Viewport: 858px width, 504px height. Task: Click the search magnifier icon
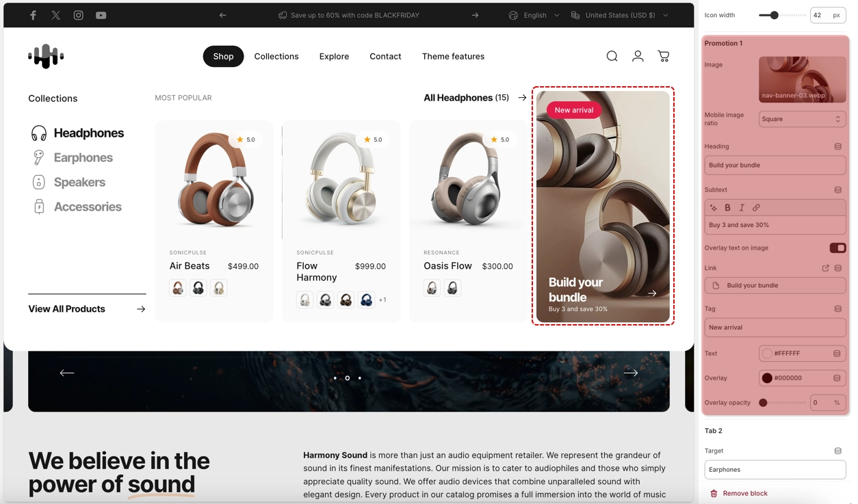(x=612, y=56)
